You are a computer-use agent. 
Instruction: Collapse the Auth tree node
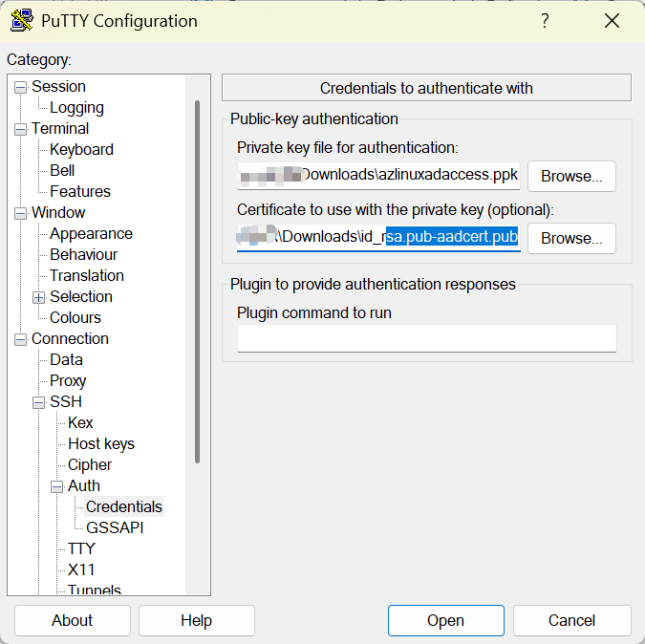click(x=56, y=487)
